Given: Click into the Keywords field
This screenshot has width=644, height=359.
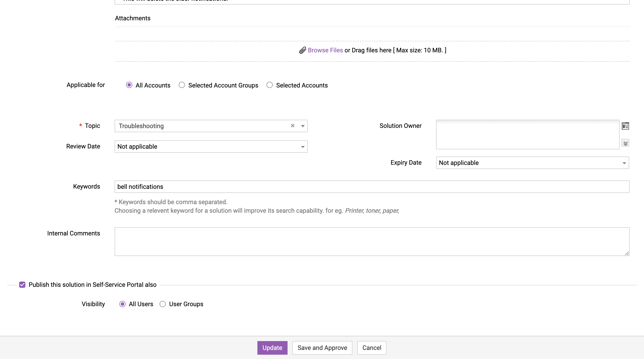Looking at the screenshot, I should point(372,187).
